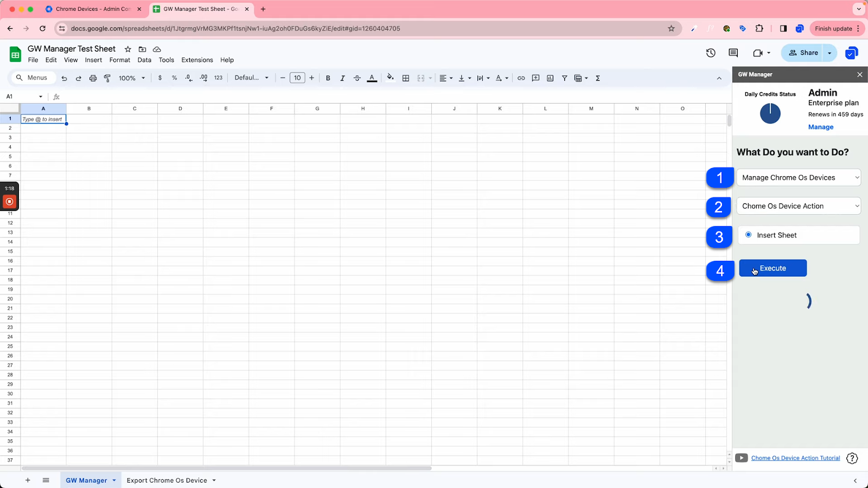Collapse the toolbar with up chevron
This screenshot has height=488, width=868.
(x=719, y=78)
